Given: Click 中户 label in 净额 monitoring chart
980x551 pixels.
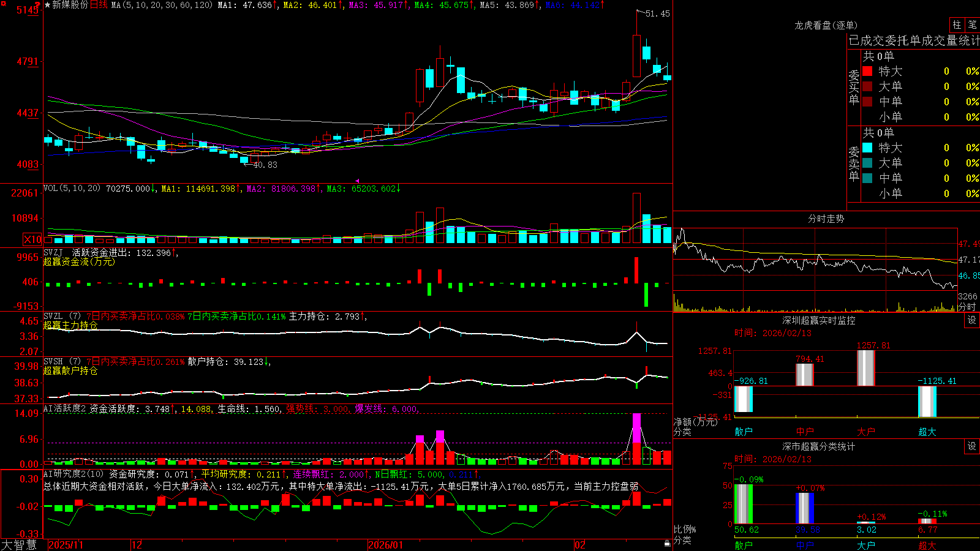Looking at the screenshot, I should (805, 432).
